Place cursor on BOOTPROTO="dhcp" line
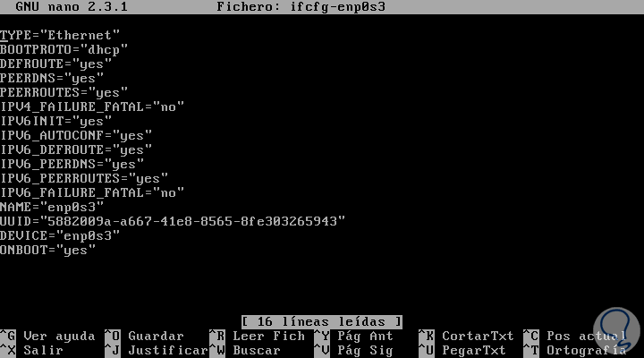This screenshot has width=644, height=358. pyautogui.click(x=64, y=50)
